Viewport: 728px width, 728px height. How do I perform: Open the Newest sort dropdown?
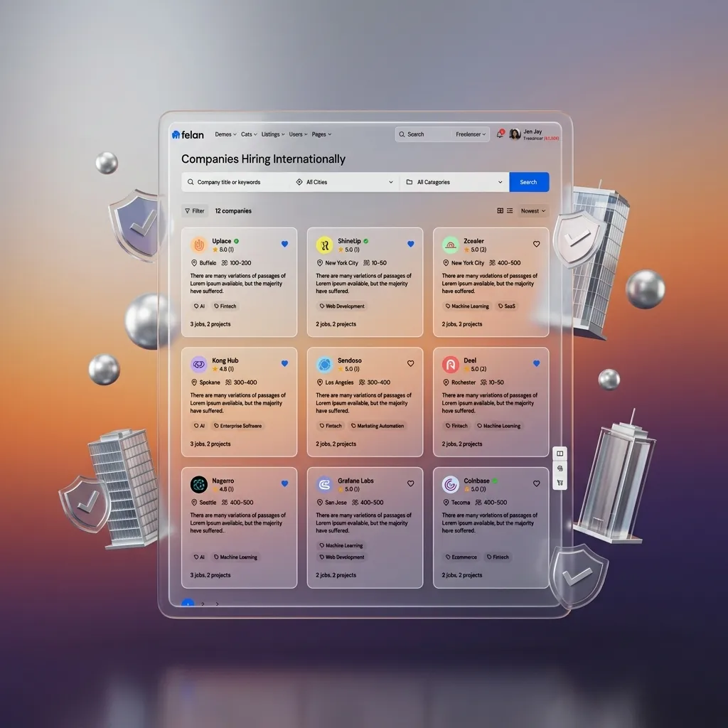pos(533,211)
